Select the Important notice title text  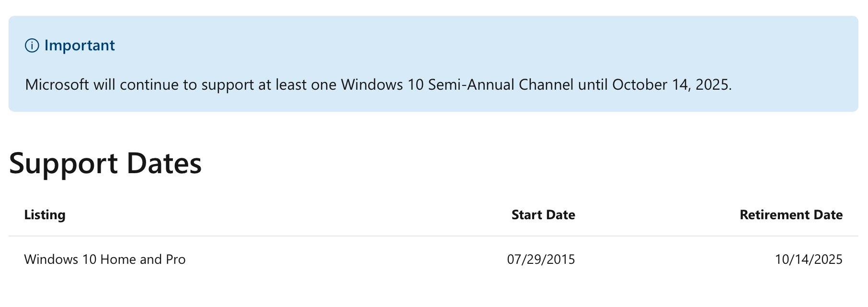(80, 46)
